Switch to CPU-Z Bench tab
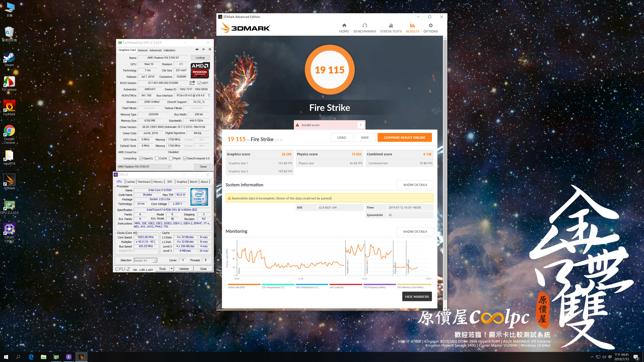Image resolution: width=644 pixels, height=362 pixels. click(193, 182)
